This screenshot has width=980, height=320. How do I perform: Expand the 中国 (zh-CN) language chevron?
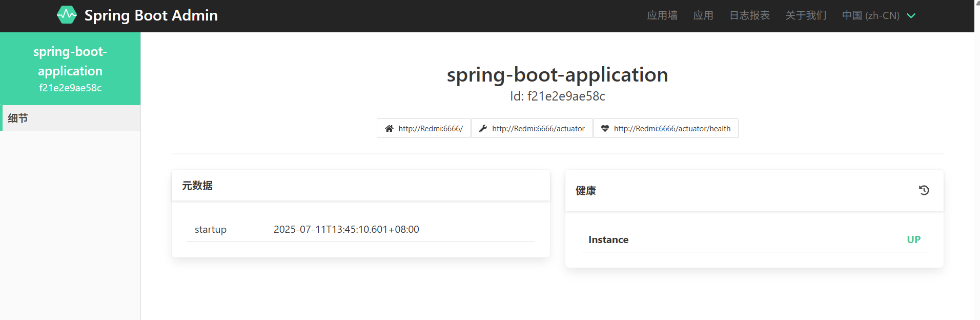click(911, 16)
